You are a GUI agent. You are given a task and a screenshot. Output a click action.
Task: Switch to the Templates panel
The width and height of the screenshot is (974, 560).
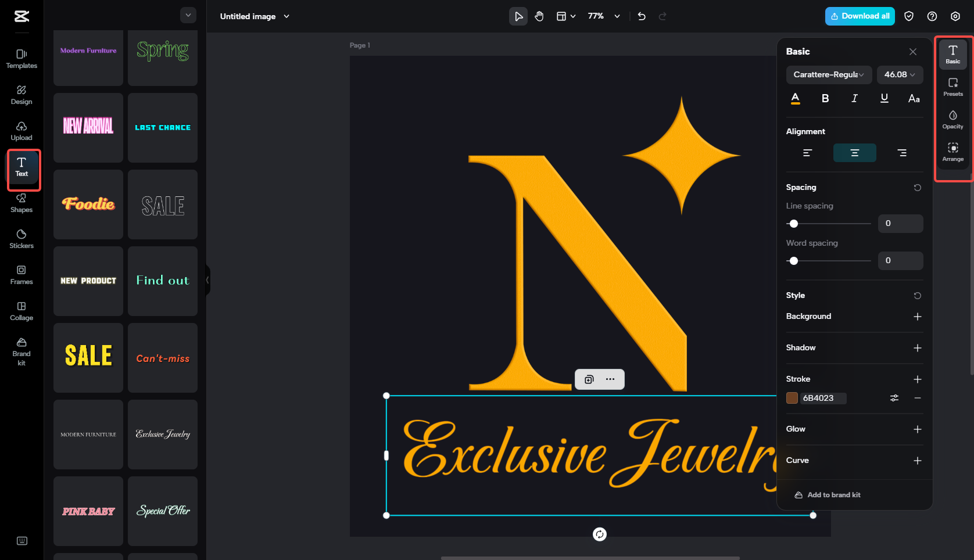pyautogui.click(x=22, y=59)
